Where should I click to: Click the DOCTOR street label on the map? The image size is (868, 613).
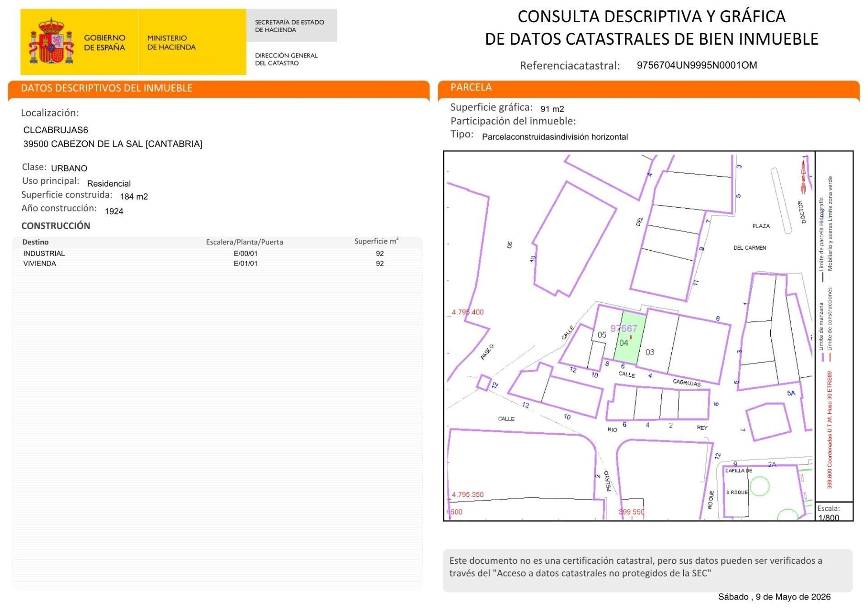click(x=802, y=212)
